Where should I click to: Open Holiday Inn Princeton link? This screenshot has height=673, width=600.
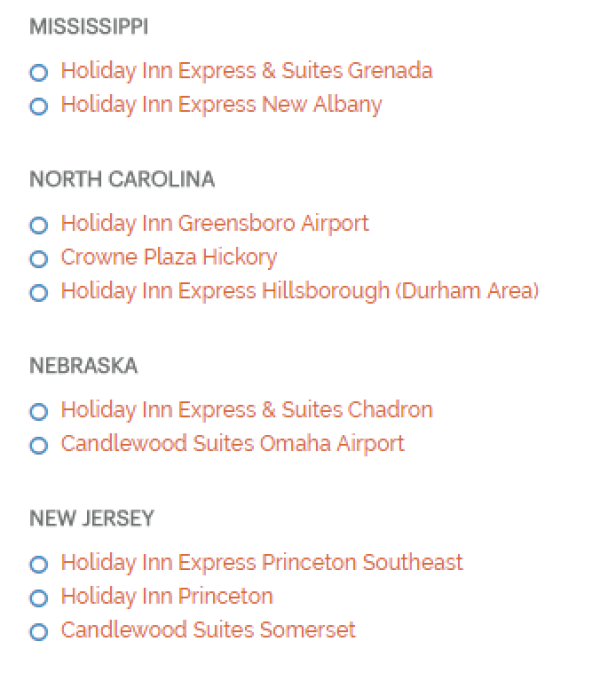[x=167, y=597]
